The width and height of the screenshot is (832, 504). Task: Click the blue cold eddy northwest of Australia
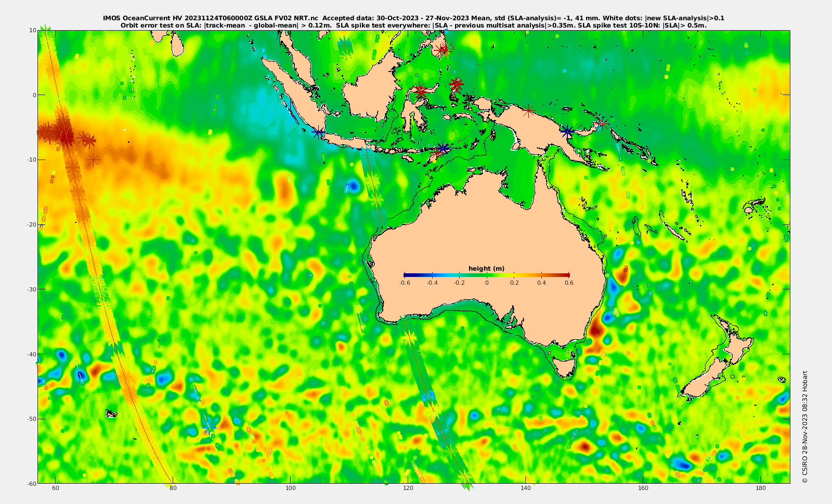pos(354,185)
